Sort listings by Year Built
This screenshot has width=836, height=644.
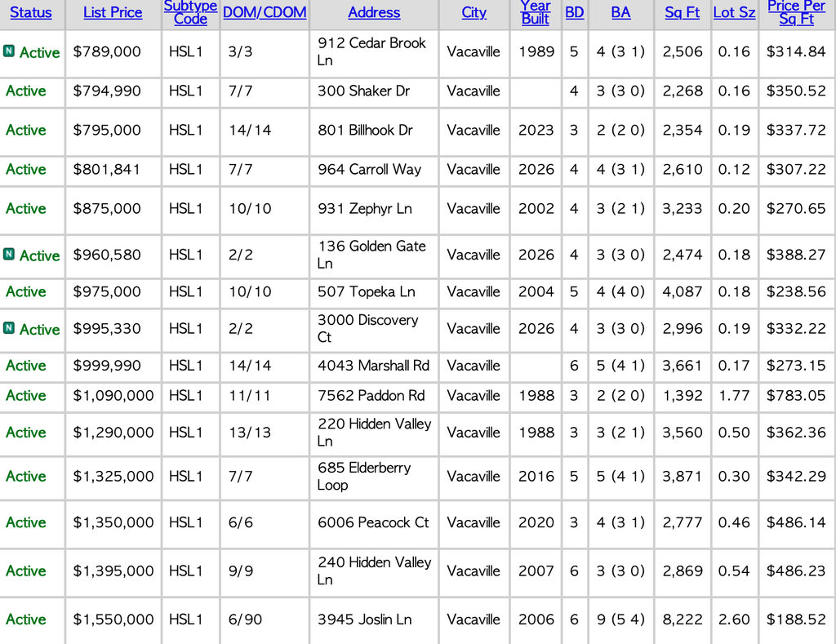(x=536, y=12)
